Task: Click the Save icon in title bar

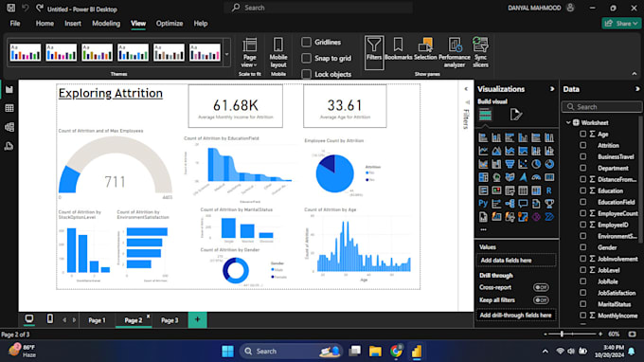Action: pyautogui.click(x=11, y=8)
